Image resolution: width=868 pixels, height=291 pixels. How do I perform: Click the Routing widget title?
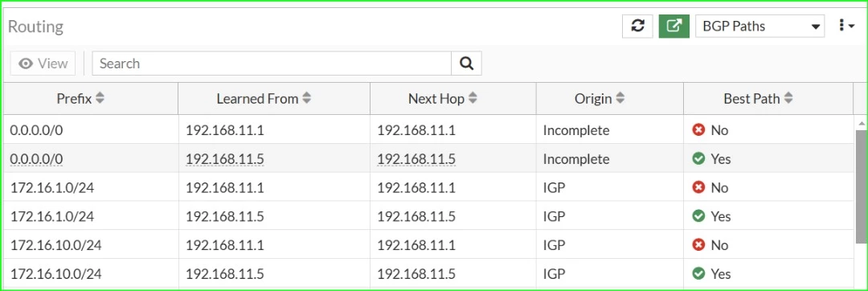click(x=35, y=27)
